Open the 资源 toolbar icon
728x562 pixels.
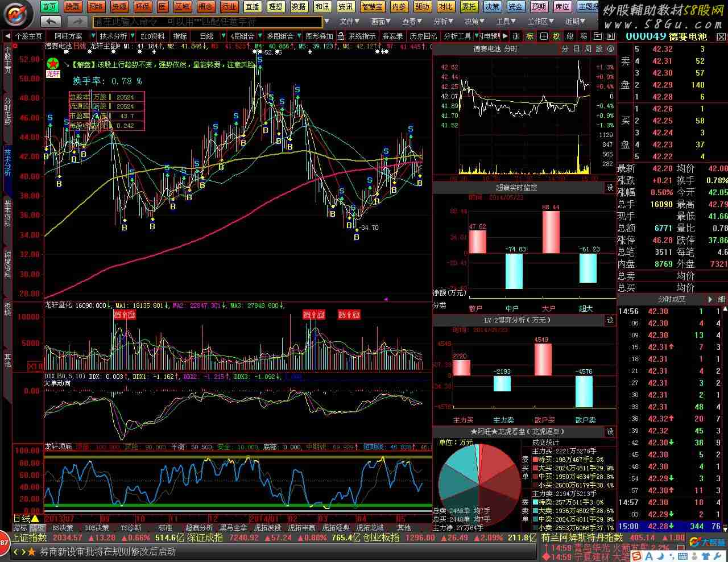119,7
